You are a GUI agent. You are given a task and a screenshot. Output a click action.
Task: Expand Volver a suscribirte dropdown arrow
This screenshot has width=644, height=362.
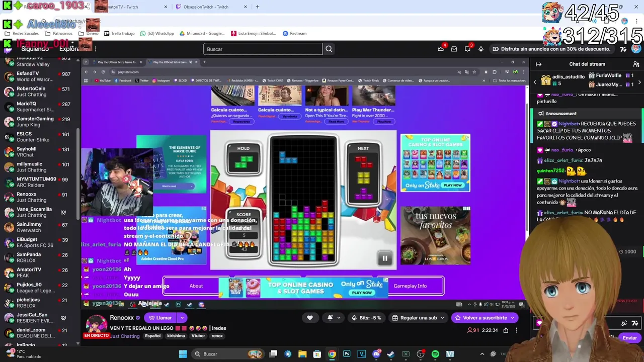tap(513, 318)
